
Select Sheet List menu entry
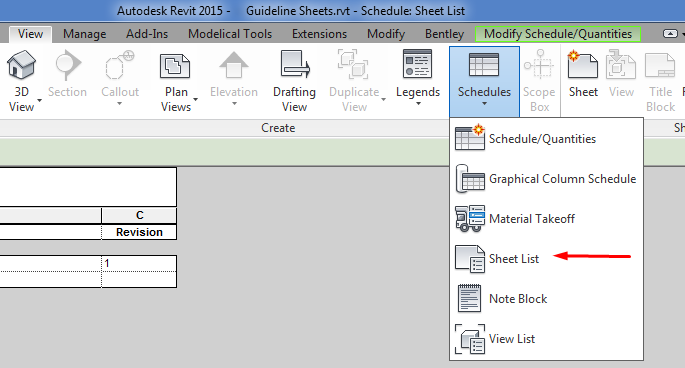click(546, 259)
